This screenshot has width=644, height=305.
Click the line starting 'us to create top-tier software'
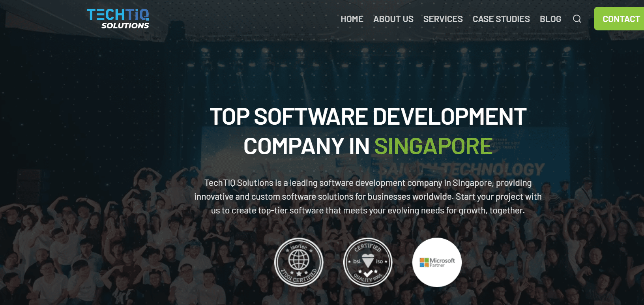[x=368, y=211]
